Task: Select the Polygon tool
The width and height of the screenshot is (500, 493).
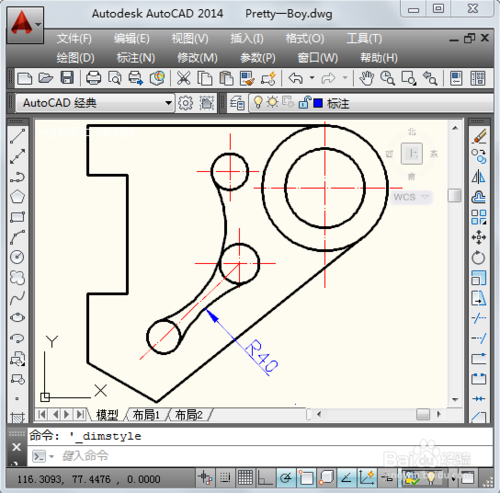Action: [x=17, y=197]
